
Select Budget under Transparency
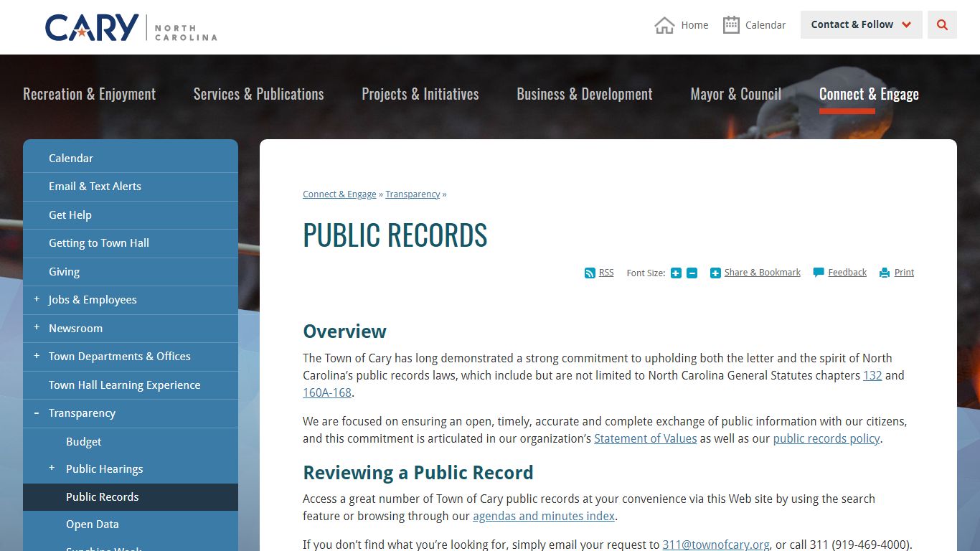click(84, 441)
